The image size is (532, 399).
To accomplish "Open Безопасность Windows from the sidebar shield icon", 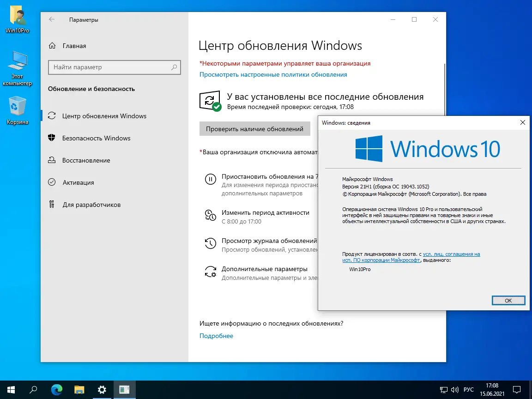I will (51, 138).
